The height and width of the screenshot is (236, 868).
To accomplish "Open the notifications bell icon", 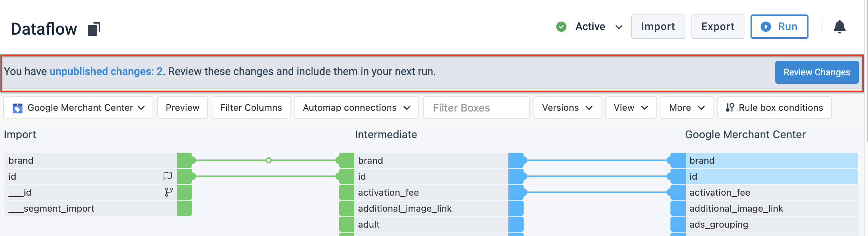I will [x=839, y=27].
